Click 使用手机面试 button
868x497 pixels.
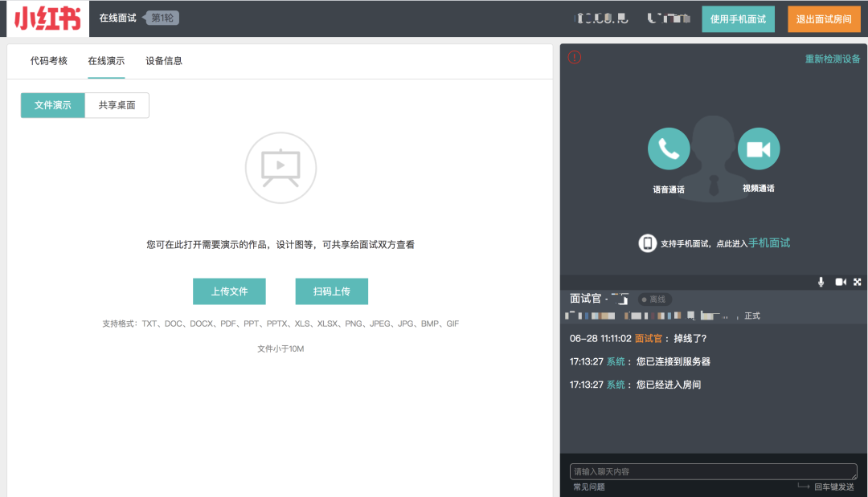pyautogui.click(x=738, y=19)
